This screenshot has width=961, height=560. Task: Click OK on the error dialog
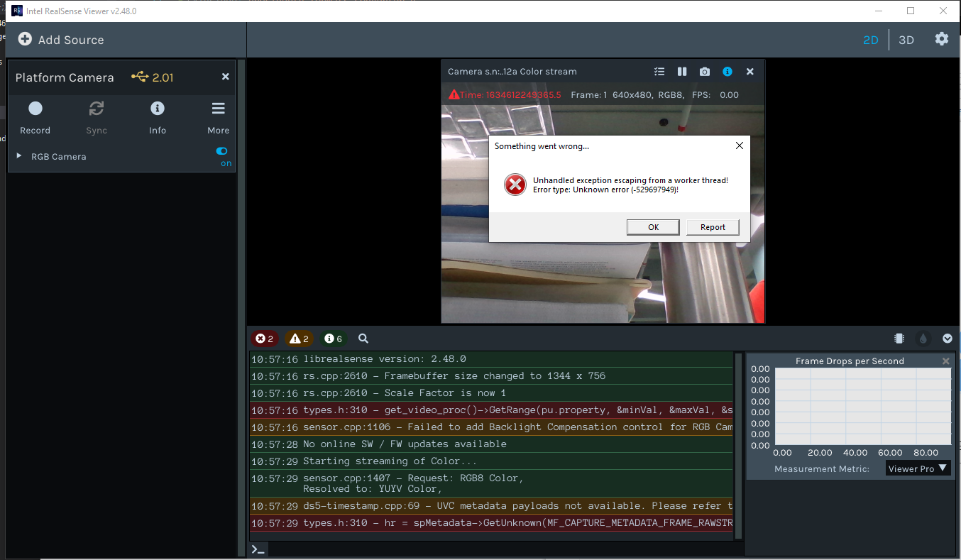652,226
